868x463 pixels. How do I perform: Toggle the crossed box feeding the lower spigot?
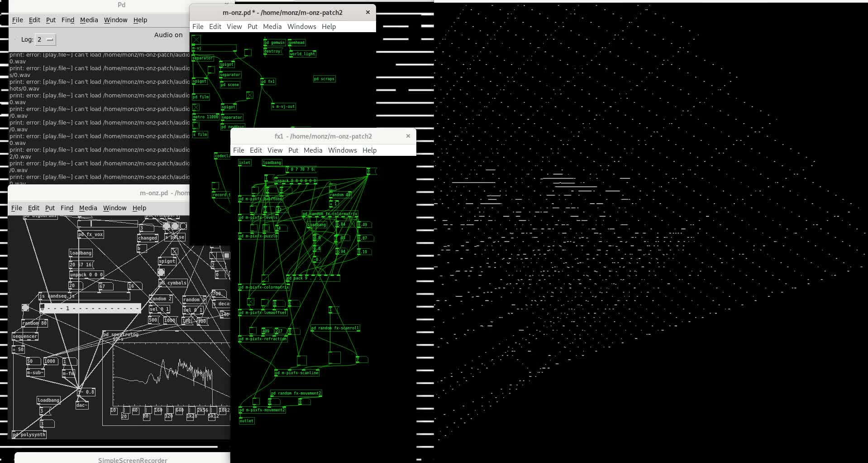[249, 95]
